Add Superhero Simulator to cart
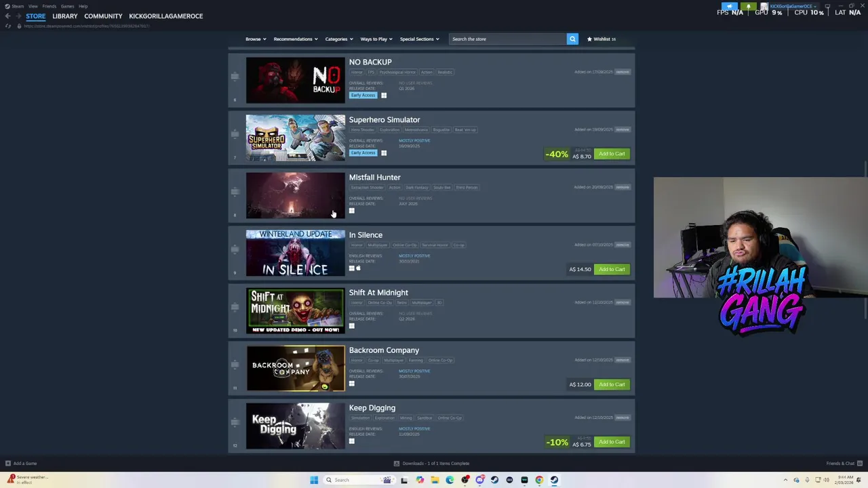 point(612,154)
